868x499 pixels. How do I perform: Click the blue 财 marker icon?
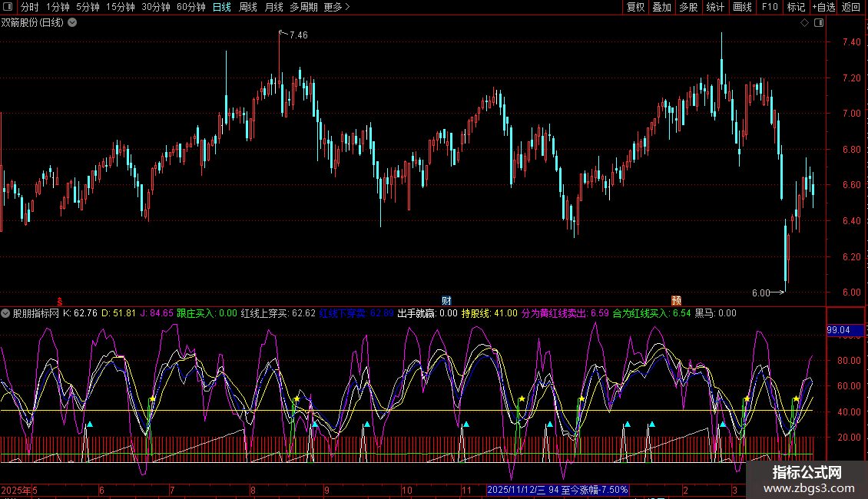point(447,300)
